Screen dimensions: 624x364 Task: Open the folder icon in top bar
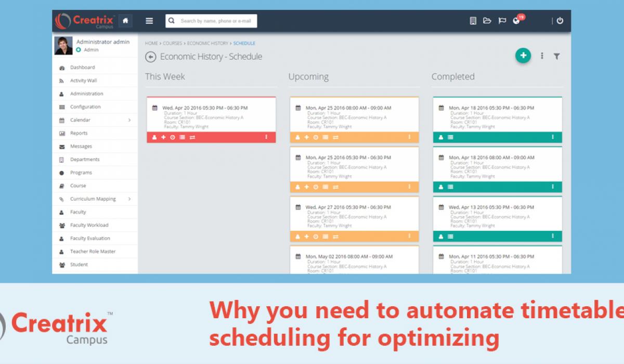coord(487,21)
